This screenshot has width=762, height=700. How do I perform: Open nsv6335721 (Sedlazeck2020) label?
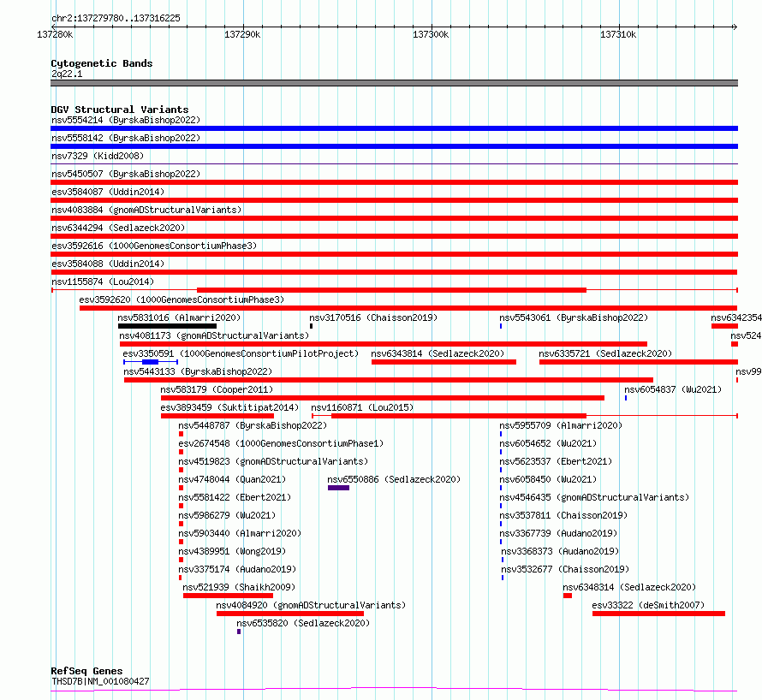(605, 353)
